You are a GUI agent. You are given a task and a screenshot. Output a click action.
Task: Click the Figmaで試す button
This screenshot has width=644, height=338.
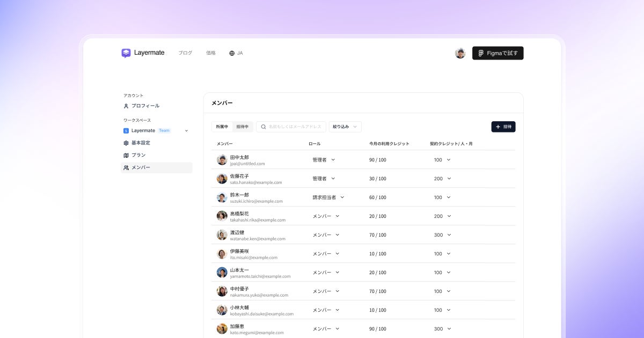coord(498,53)
